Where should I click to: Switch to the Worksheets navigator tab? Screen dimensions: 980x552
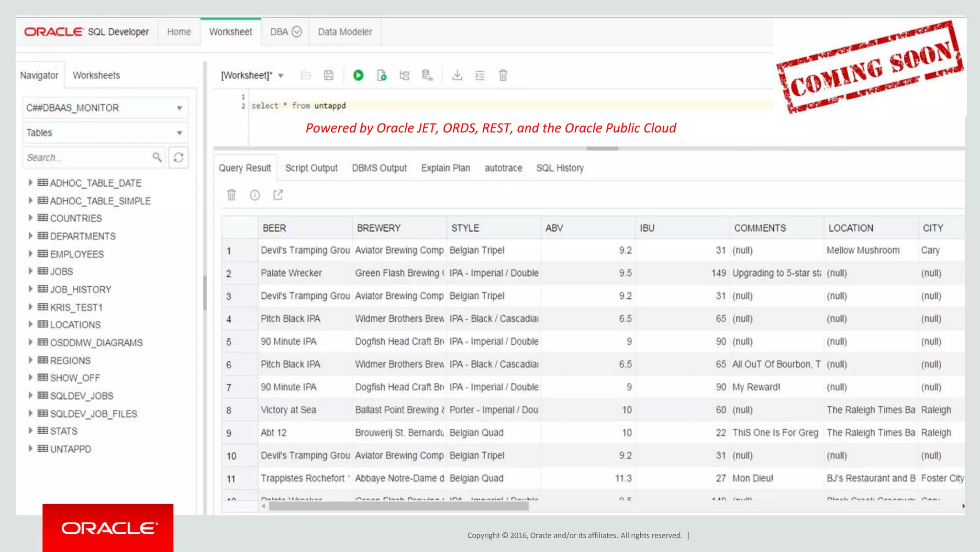point(96,75)
